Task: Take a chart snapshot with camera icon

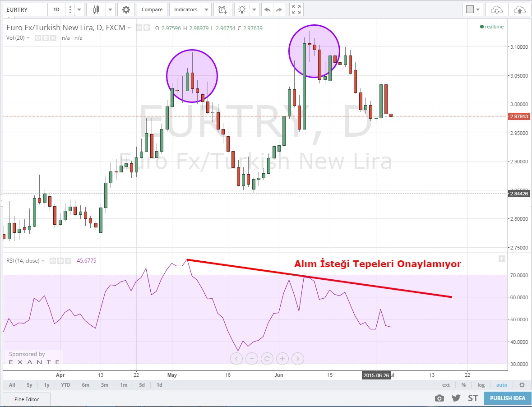Action: pyautogui.click(x=439, y=398)
